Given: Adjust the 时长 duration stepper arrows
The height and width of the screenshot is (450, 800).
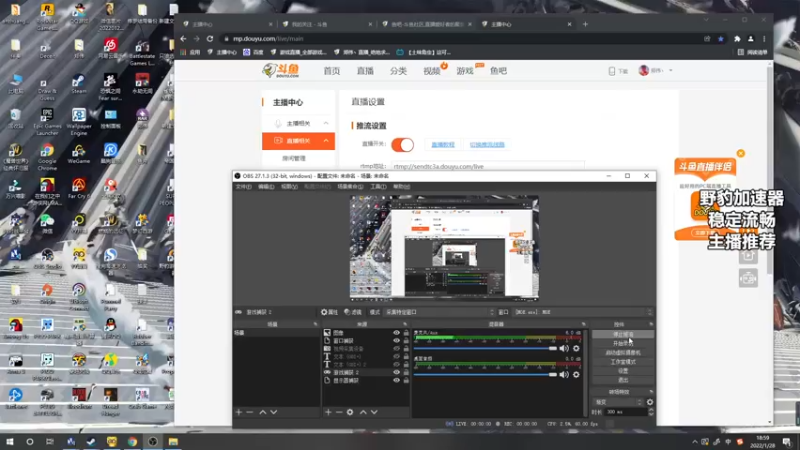Looking at the screenshot, I should click(651, 412).
